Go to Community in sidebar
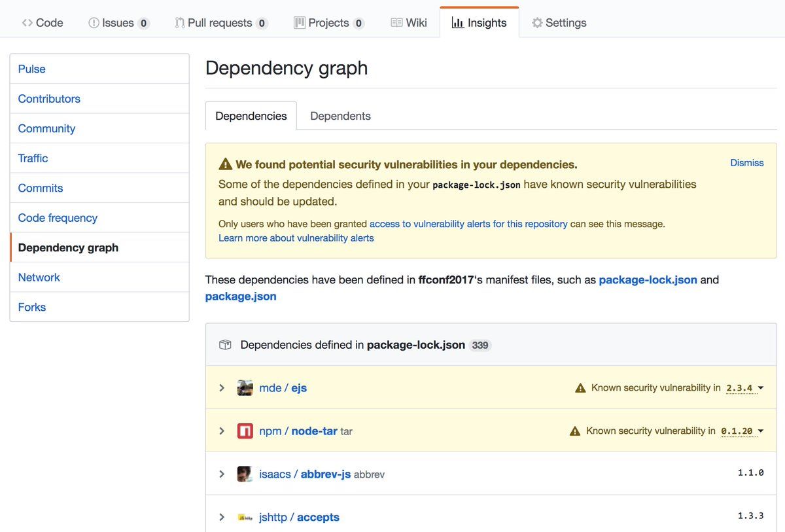This screenshot has width=785, height=532. [x=99, y=128]
